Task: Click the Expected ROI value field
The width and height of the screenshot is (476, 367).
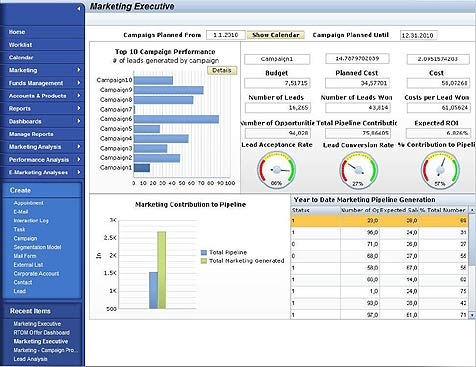Action: tap(438, 133)
